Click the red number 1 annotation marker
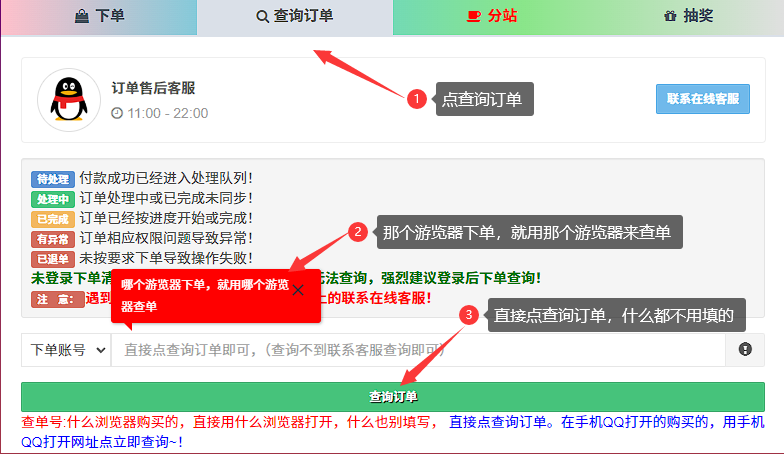The width and height of the screenshot is (784, 454). click(x=418, y=99)
